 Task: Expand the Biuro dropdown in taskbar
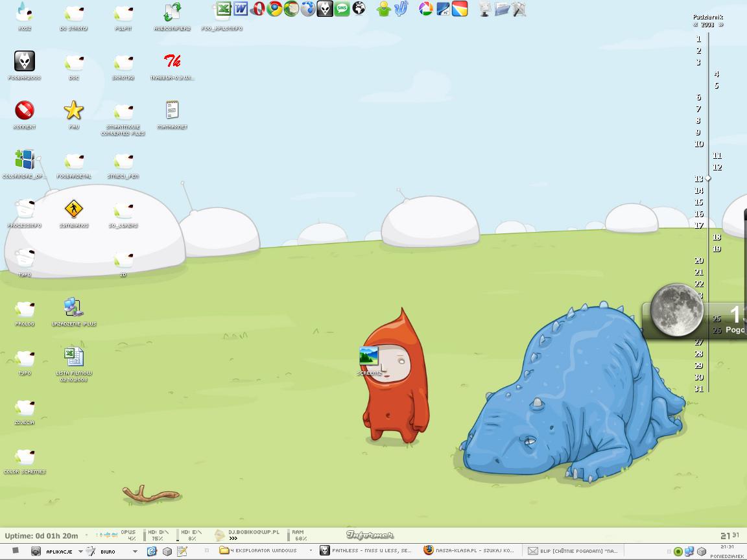135,552
